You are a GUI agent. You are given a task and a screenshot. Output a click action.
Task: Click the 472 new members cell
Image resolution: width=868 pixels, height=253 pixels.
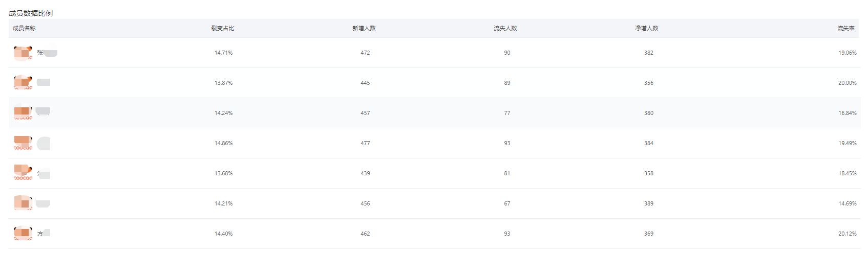pyautogui.click(x=365, y=53)
